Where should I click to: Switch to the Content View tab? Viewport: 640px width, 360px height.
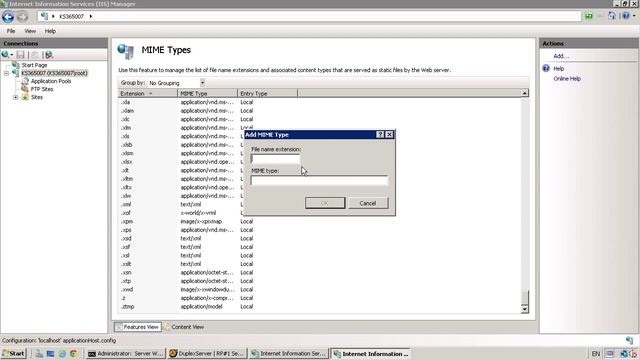click(184, 327)
